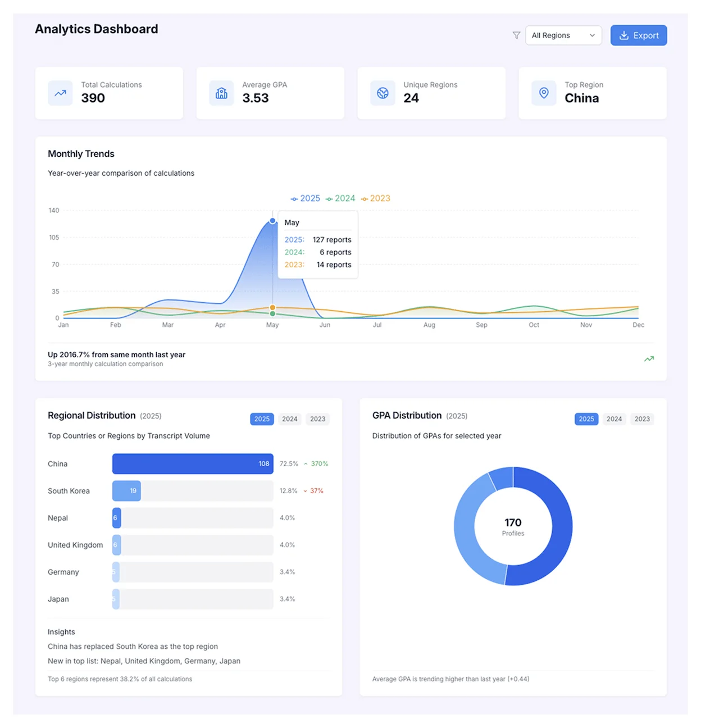Select the 2025 tab in GPA Distribution
Screen dimensions: 701x728
[586, 419]
